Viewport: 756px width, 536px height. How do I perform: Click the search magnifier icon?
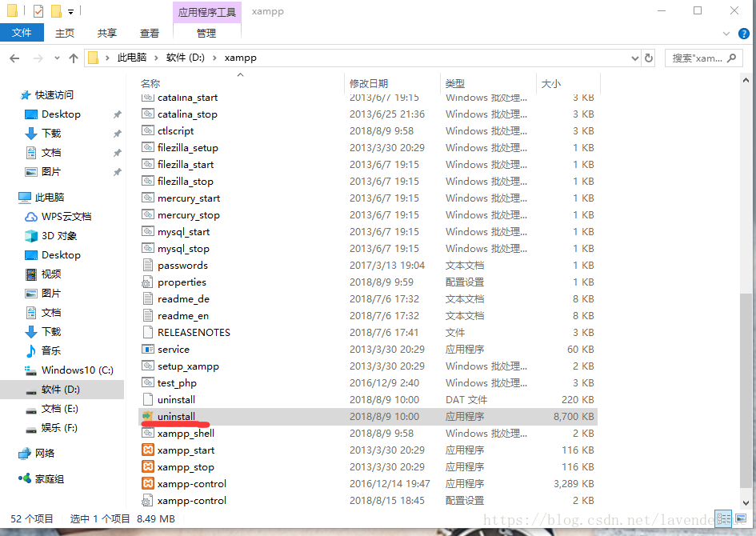pyautogui.click(x=731, y=58)
